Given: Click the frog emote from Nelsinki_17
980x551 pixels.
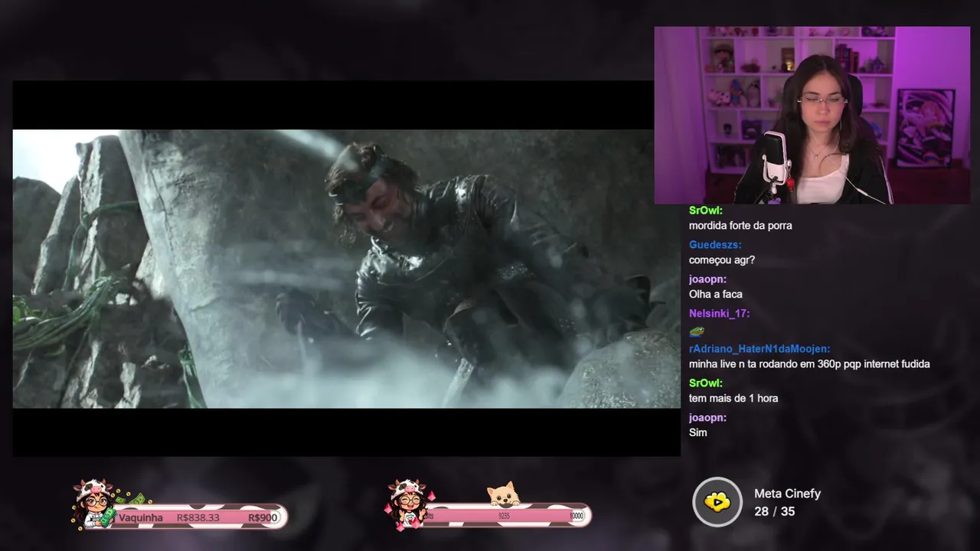Looking at the screenshot, I should (697, 331).
